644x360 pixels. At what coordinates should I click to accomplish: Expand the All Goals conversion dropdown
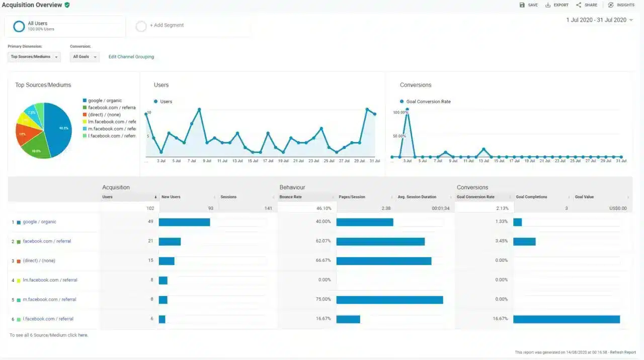tap(84, 57)
